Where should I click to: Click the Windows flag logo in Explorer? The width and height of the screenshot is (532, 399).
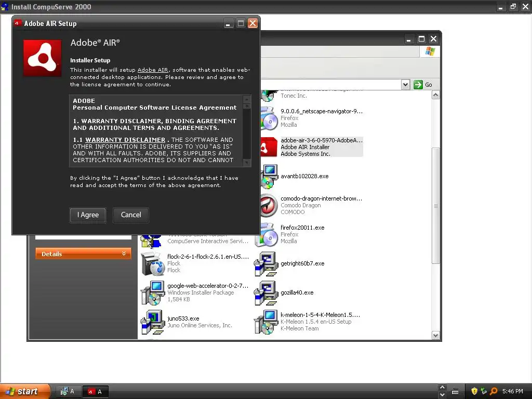(430, 51)
